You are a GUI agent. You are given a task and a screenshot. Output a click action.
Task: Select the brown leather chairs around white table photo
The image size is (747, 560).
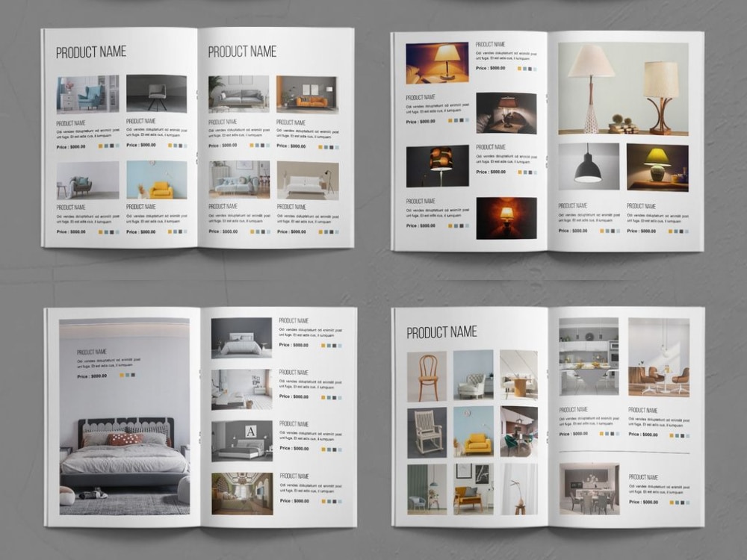pos(659,357)
